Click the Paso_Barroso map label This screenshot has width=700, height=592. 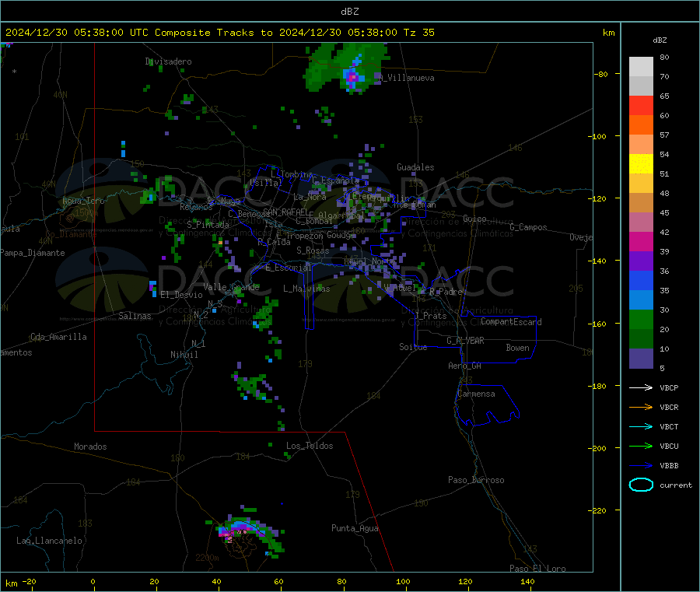click(476, 480)
